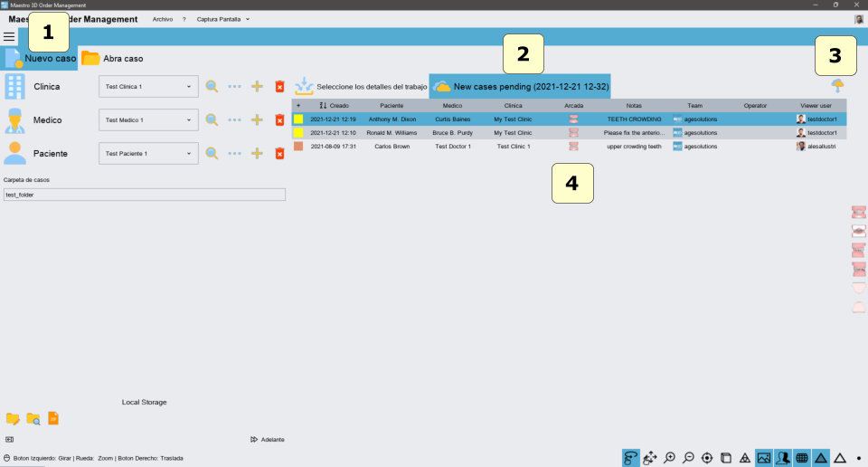Switch to Seleccione los detalles del trabajo tab
Viewport: 868px width, 467px height.
(x=361, y=86)
